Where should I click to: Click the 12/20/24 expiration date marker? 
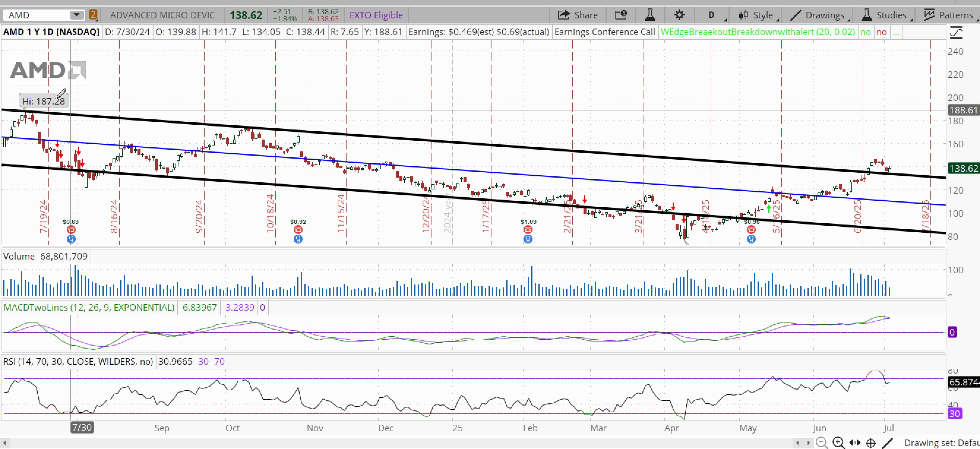pyautogui.click(x=426, y=214)
